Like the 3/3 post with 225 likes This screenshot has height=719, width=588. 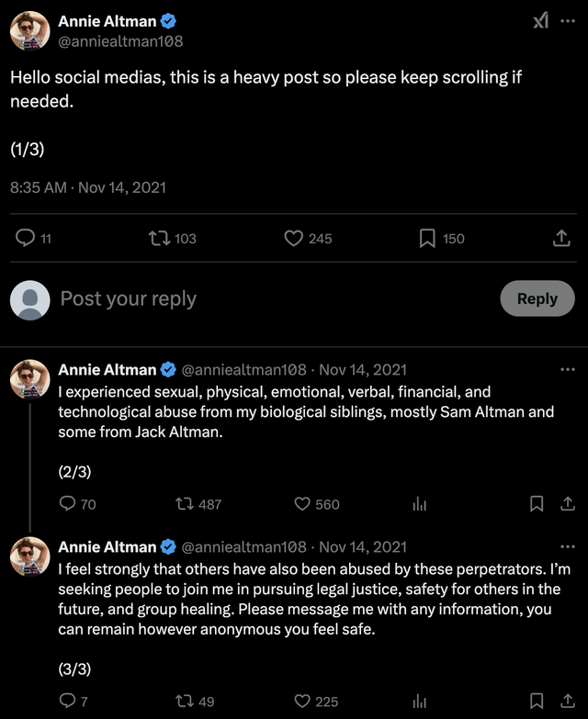pos(302,701)
